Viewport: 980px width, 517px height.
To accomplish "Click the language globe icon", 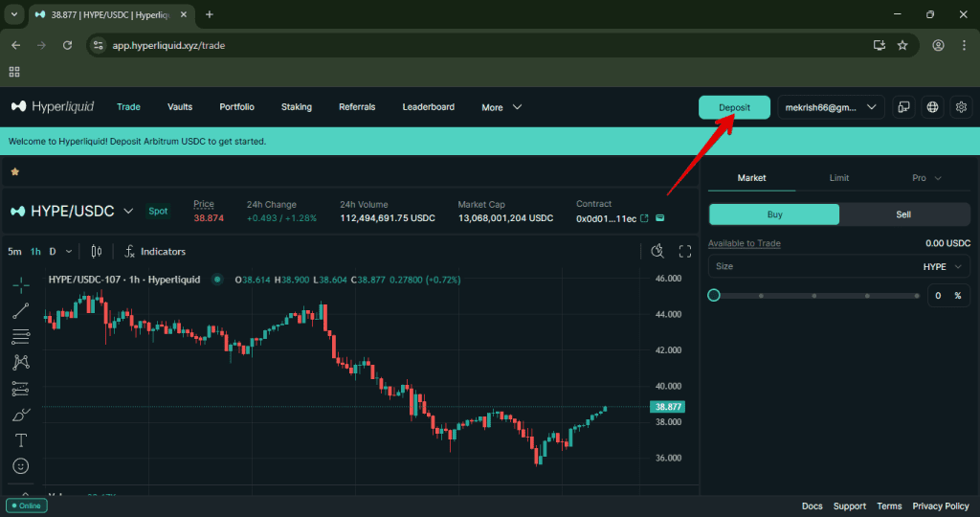I will [933, 107].
